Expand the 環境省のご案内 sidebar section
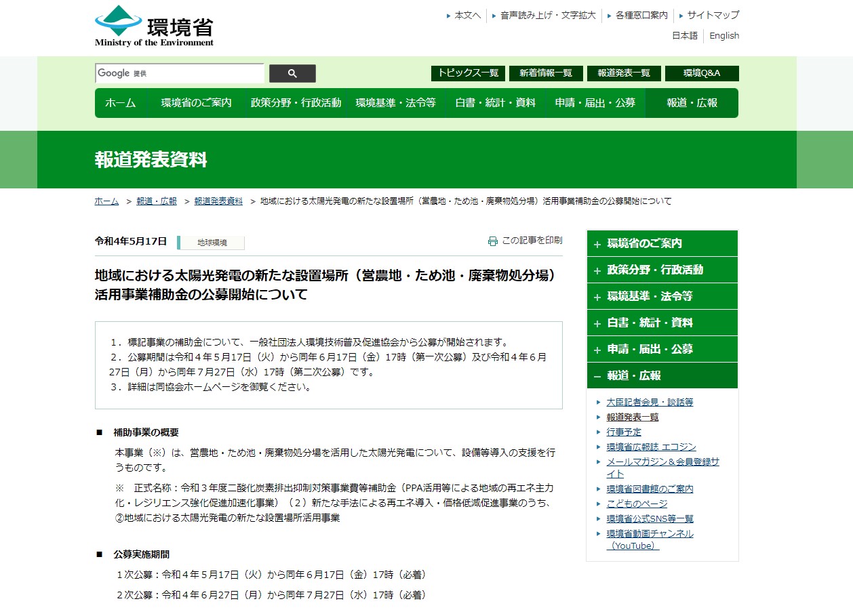This screenshot has height=616, width=853. pyautogui.click(x=661, y=243)
